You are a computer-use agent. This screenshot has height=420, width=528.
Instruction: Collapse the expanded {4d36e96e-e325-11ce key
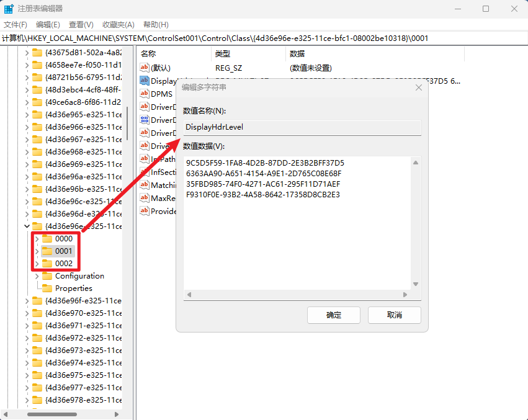26,226
